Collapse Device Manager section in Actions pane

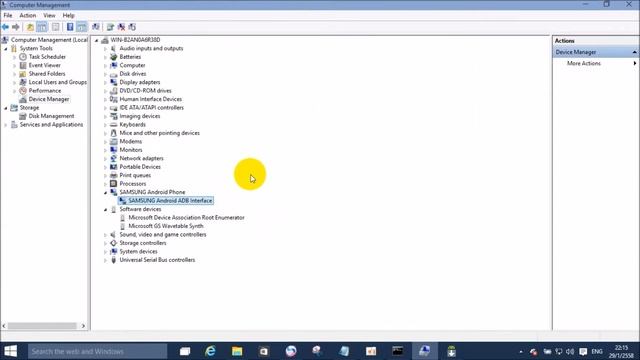pos(634,52)
